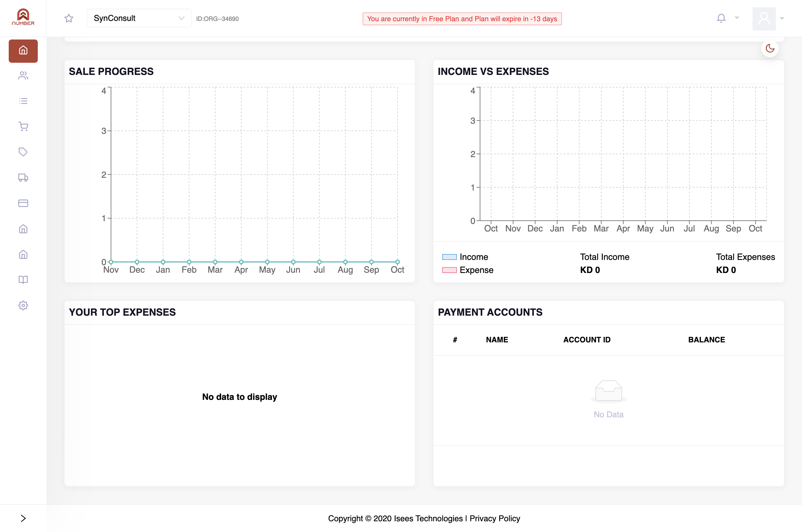Mark favorite with the star icon
Image resolution: width=802 pixels, height=532 pixels.
point(69,18)
